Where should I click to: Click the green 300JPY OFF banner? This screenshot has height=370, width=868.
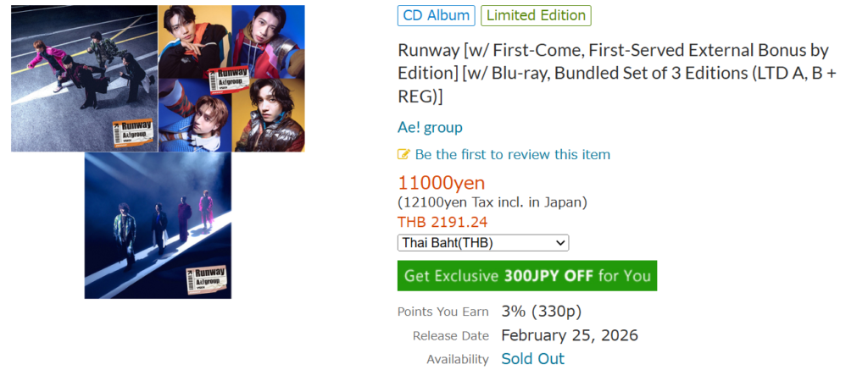click(527, 276)
